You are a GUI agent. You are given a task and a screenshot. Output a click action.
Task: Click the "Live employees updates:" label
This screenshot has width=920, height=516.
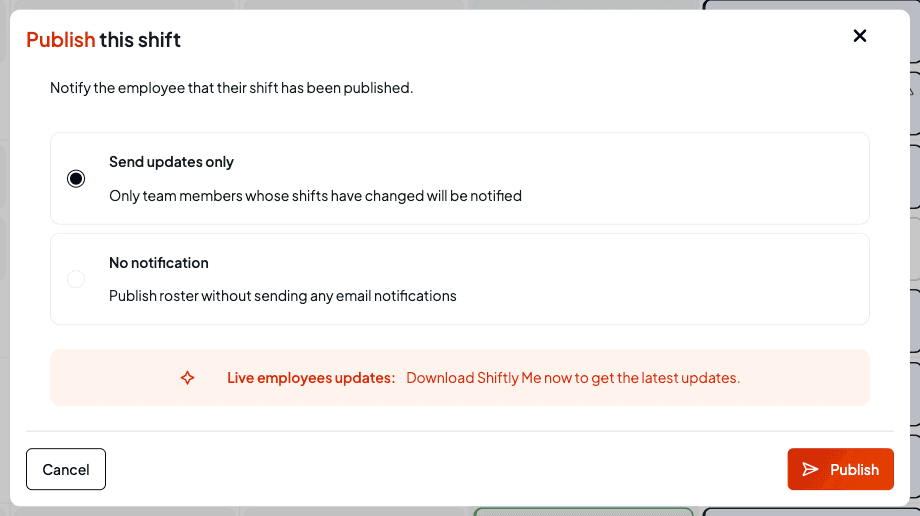click(x=311, y=377)
